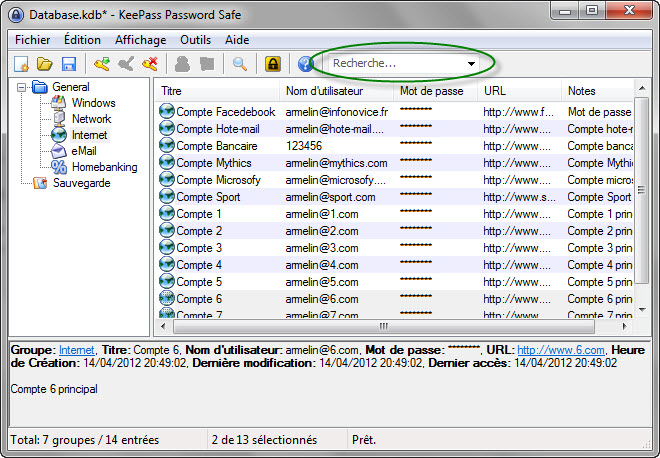Image resolution: width=660 pixels, height=458 pixels.
Task: Click the 123456 username cell
Action: [x=304, y=146]
